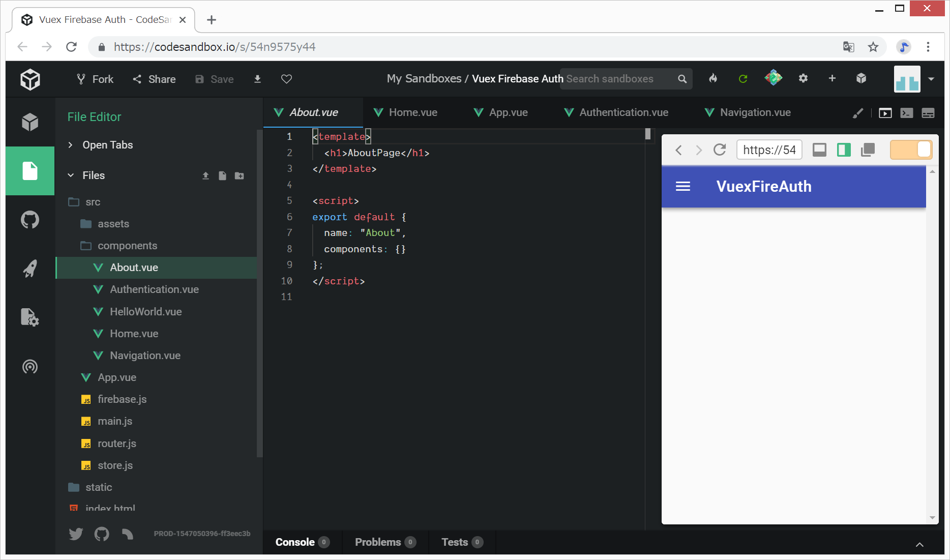Expand the static folder
This screenshot has width=950, height=560.
pos(156,487)
